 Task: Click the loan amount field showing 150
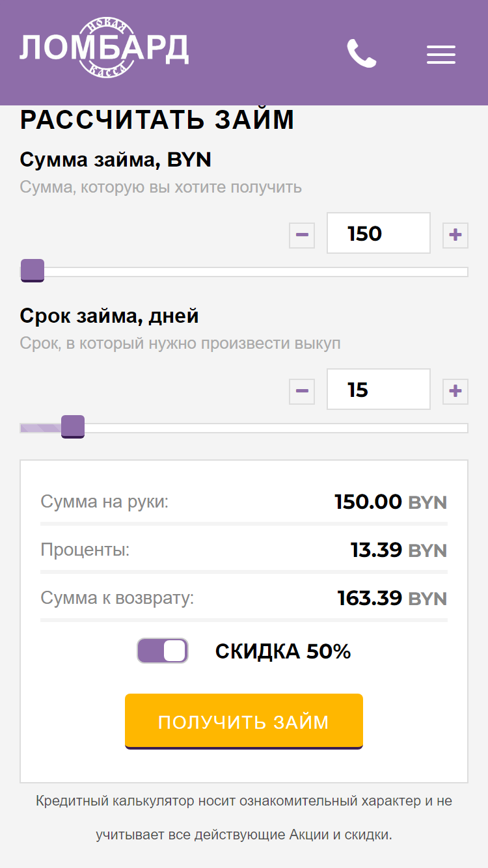[379, 233]
